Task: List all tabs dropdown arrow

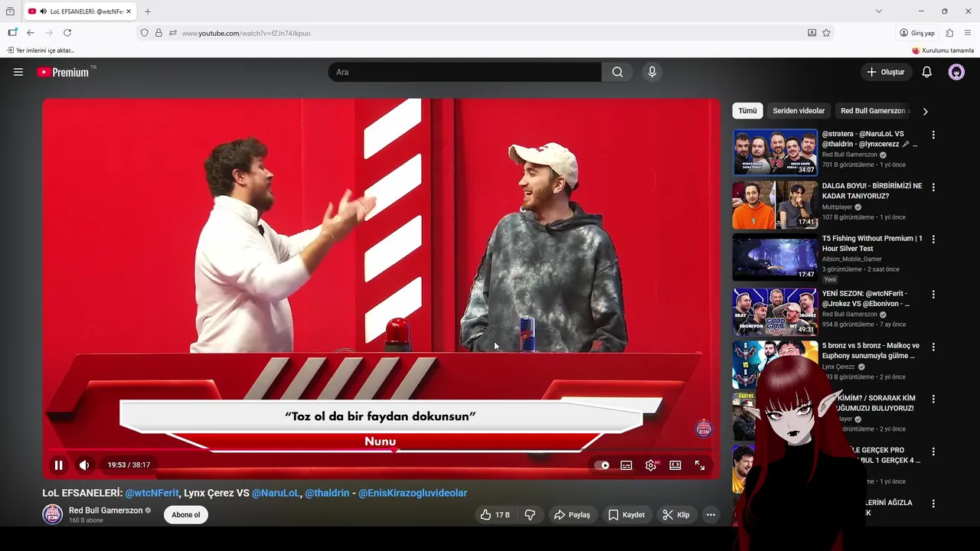Action: click(879, 11)
